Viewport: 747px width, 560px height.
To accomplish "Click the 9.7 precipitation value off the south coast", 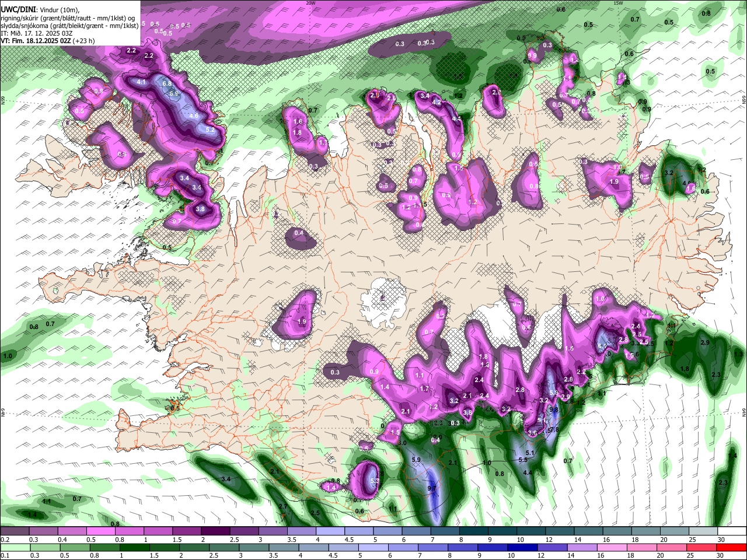I will (x=432, y=488).
